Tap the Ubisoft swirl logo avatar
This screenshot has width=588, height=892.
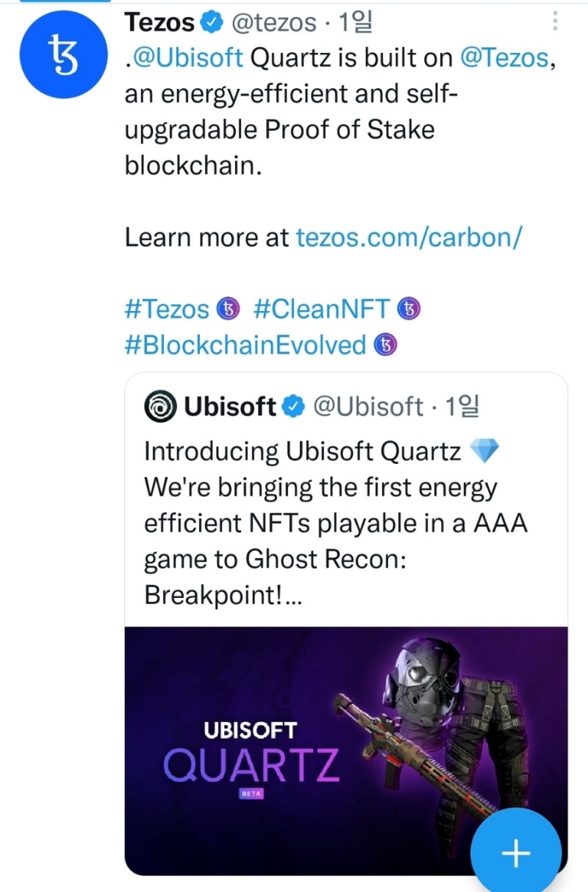[x=160, y=406]
